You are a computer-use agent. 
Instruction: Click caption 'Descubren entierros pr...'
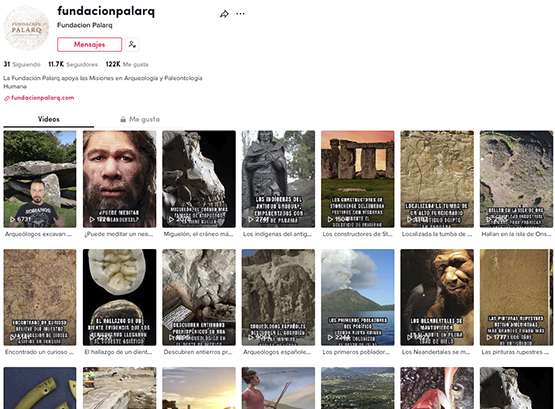coord(198,352)
